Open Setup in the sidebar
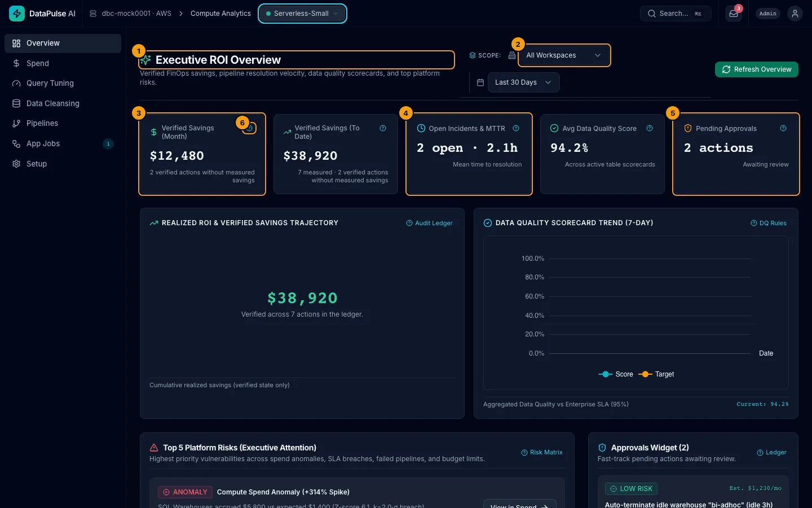Screen dimensions: 812x508 tap(63, 164)
